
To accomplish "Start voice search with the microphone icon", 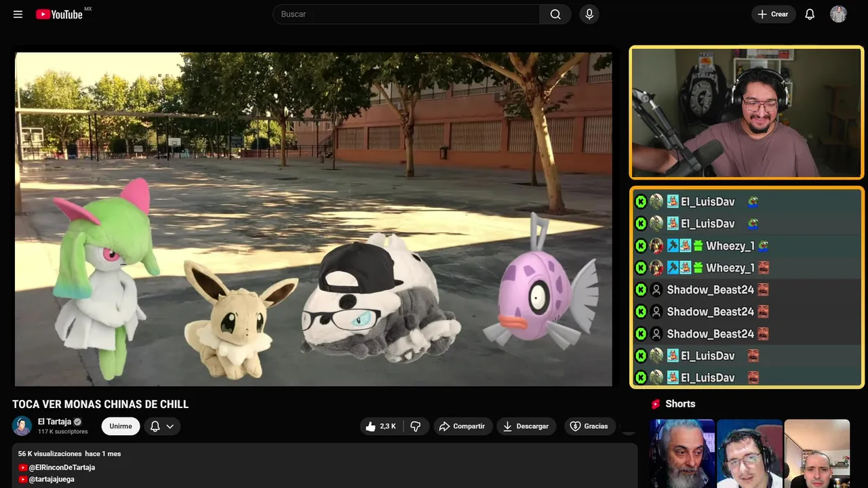I will (589, 14).
